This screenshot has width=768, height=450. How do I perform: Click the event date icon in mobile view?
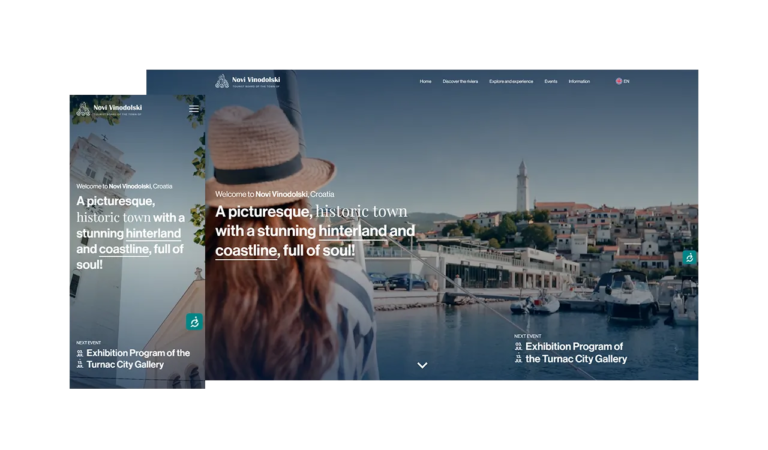[80, 353]
